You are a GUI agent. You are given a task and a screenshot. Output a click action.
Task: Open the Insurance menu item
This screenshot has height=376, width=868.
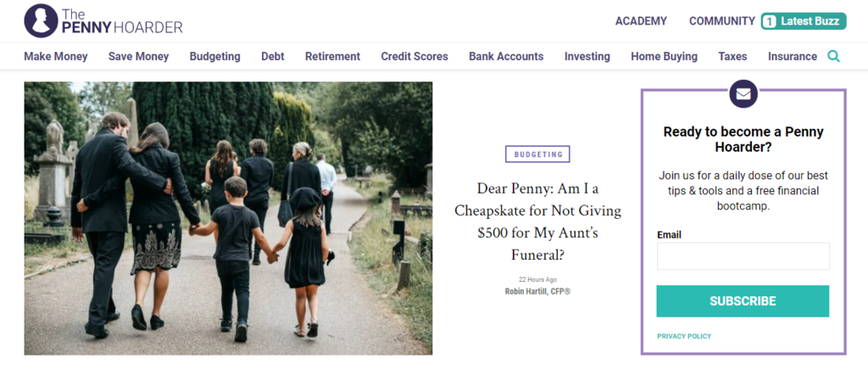click(793, 57)
